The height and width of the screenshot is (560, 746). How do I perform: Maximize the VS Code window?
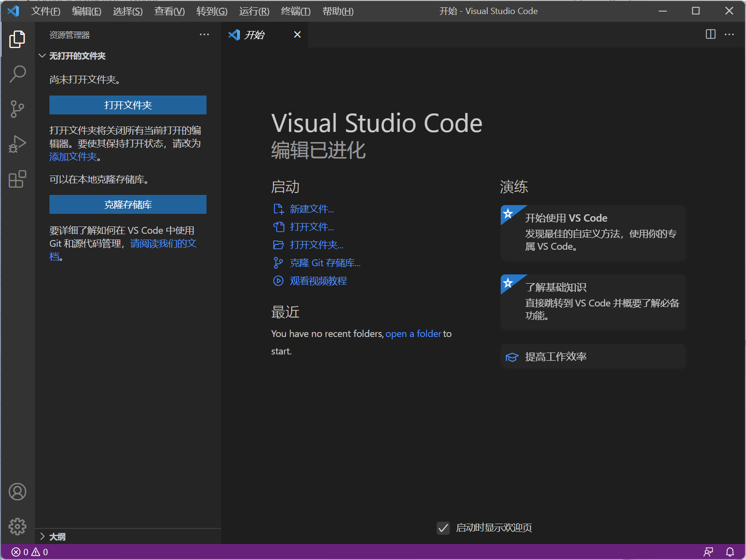pos(696,11)
